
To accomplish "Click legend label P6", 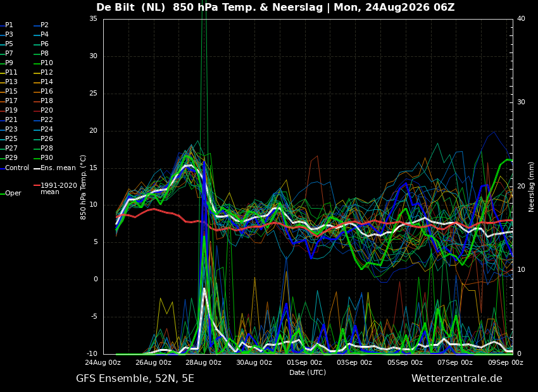I will (44, 44).
